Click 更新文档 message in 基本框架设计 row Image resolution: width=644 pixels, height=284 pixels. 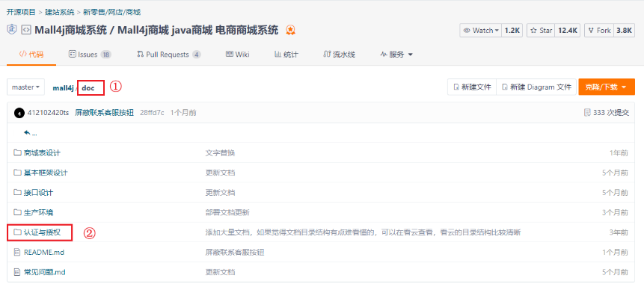point(220,173)
